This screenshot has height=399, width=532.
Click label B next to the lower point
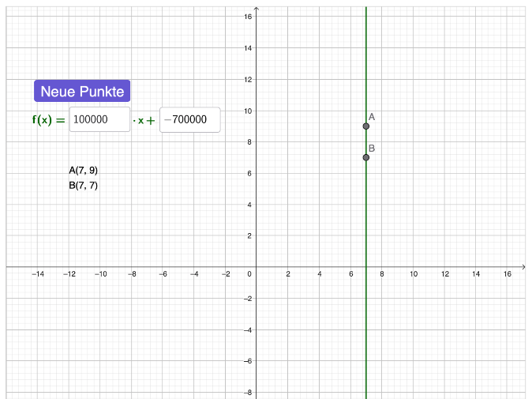tap(372, 149)
